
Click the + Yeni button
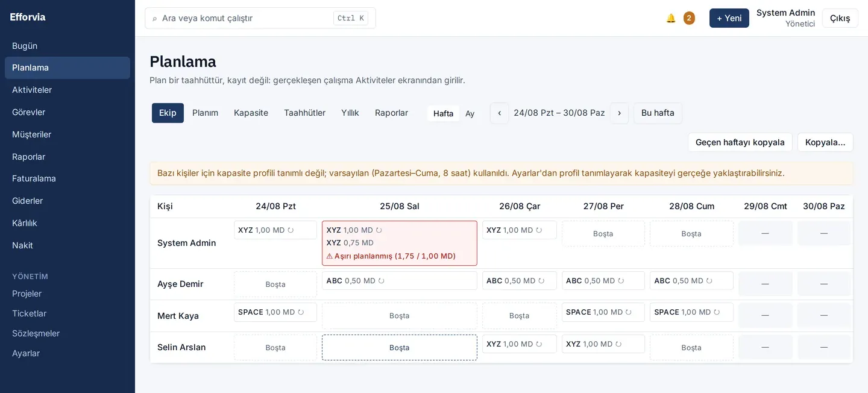point(729,18)
